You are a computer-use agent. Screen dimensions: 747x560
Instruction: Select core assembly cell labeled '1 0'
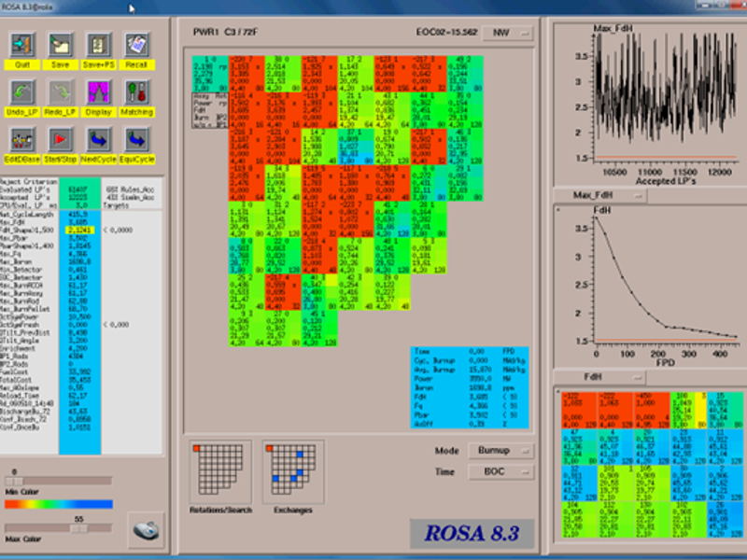210,74
